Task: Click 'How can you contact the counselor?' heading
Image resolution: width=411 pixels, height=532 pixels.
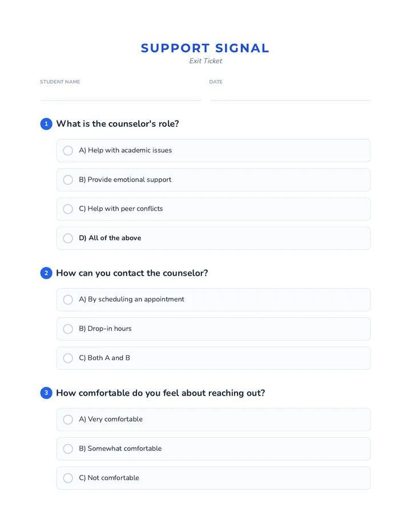Action: (132, 273)
